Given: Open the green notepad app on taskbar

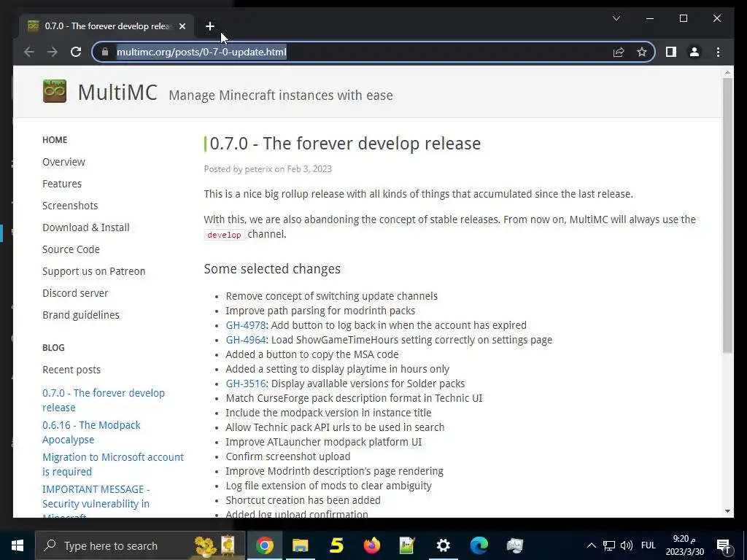Looking at the screenshot, I should [x=407, y=545].
